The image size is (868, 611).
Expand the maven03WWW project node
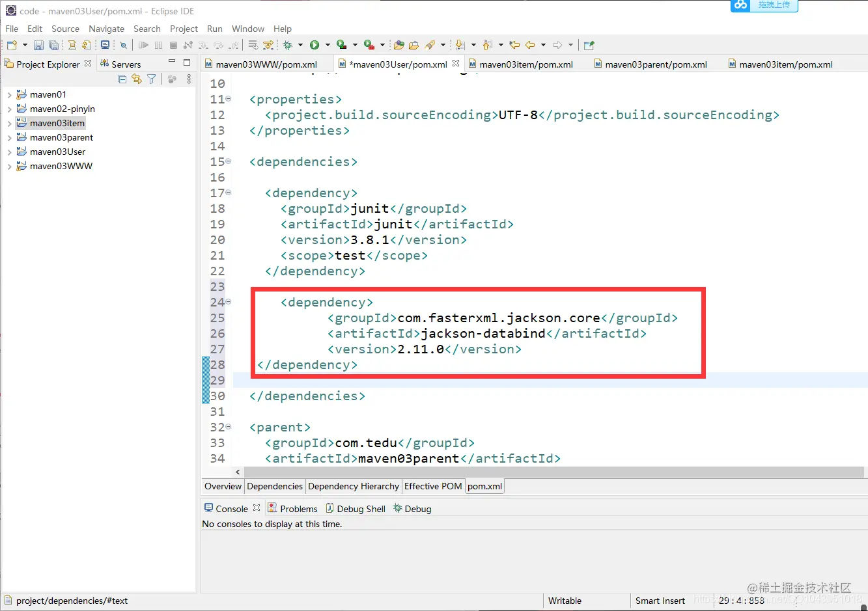[x=9, y=167]
